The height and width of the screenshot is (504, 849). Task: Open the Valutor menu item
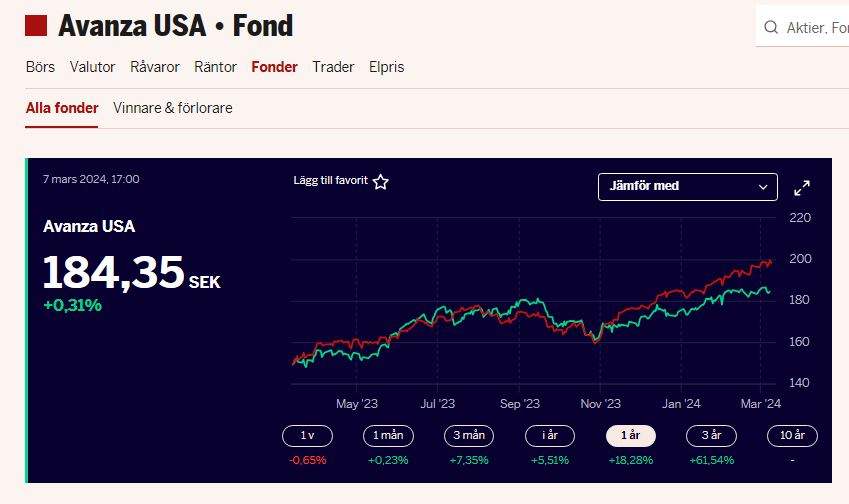point(92,67)
